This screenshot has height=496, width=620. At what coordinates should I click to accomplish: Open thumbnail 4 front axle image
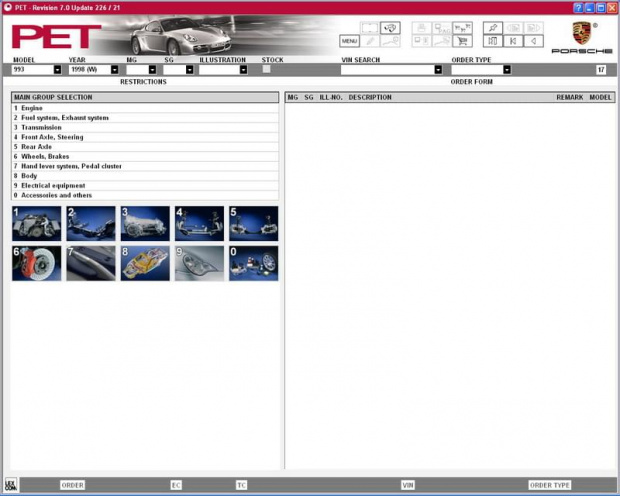[x=199, y=223]
